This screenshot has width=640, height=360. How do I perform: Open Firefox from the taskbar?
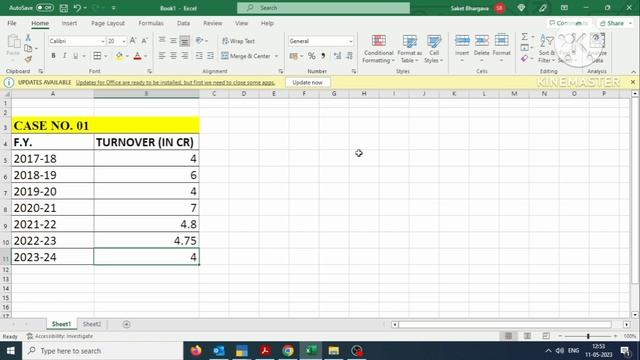(196, 351)
